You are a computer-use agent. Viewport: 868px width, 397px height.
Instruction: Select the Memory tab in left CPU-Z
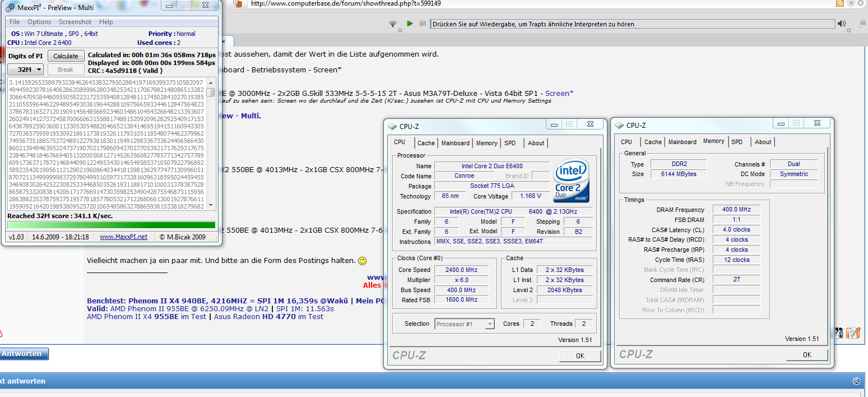point(486,143)
